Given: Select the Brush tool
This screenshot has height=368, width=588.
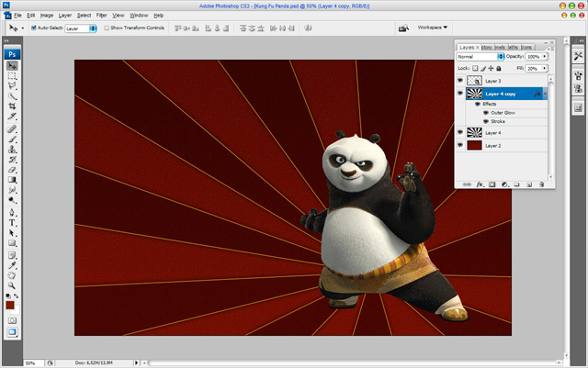Looking at the screenshot, I should (12, 139).
